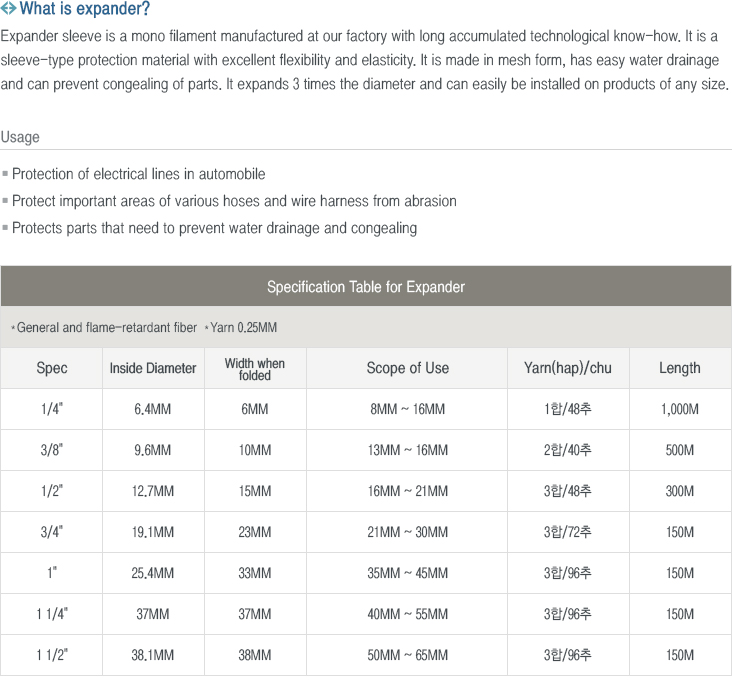Click the "Yarn 0.25MM" note
The height and width of the screenshot is (680, 732).
(x=243, y=328)
